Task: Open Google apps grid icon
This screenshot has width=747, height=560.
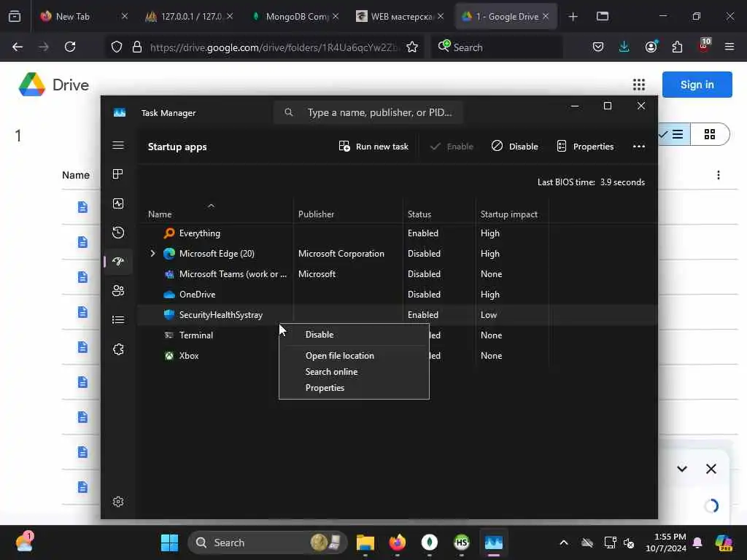Action: click(639, 85)
